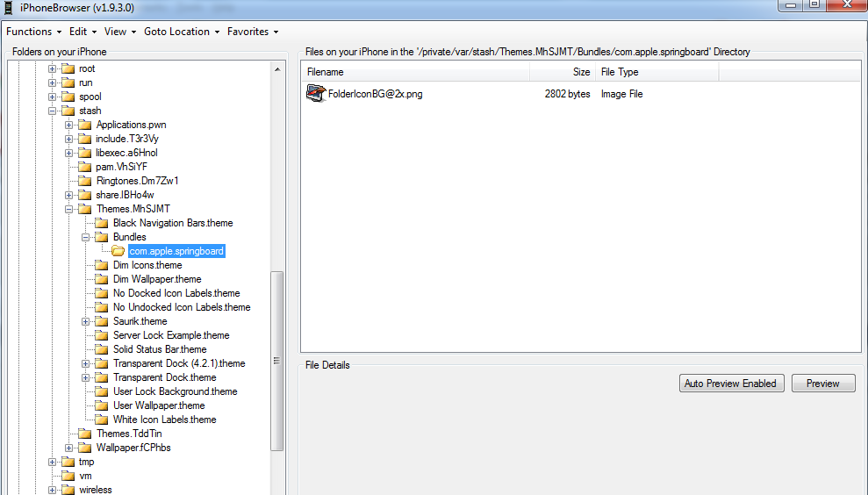Open the Favorites menu
Screen dimensions: 868x495
coord(253,32)
